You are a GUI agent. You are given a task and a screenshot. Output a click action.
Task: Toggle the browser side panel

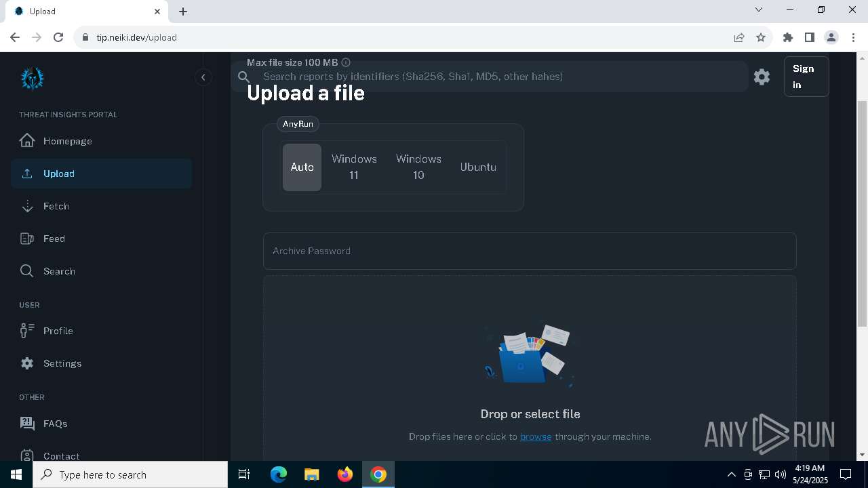coord(810,37)
